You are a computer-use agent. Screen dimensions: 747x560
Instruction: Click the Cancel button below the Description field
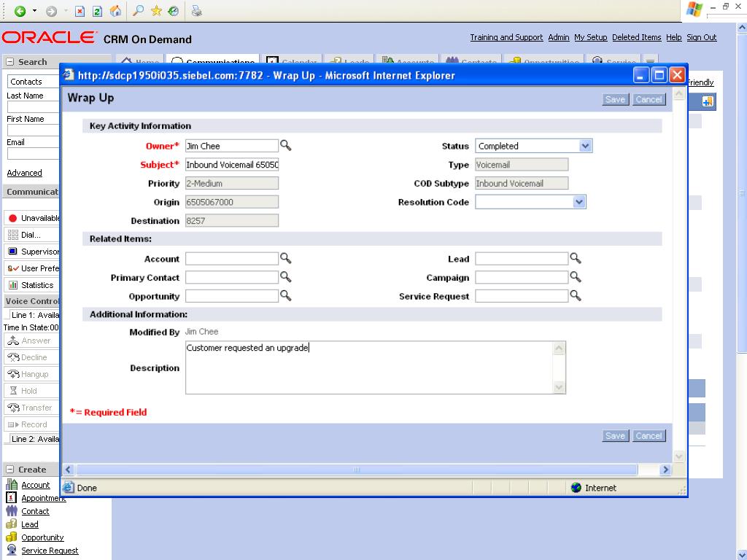click(649, 436)
